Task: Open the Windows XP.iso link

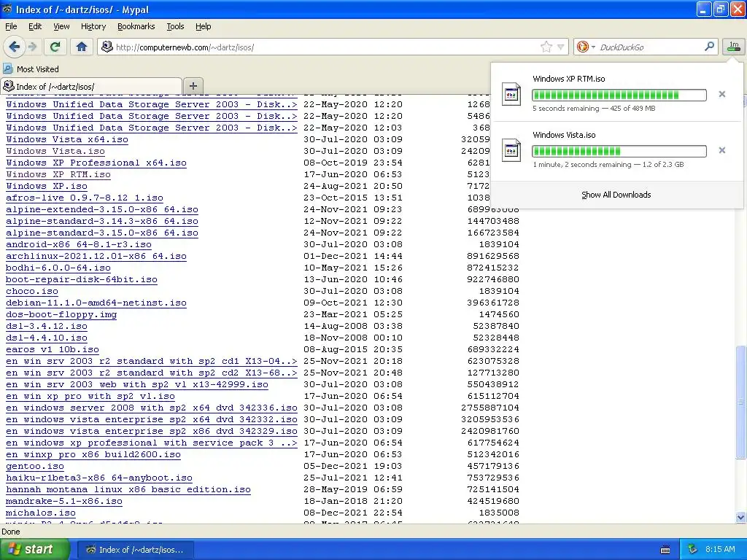Action: click(47, 186)
